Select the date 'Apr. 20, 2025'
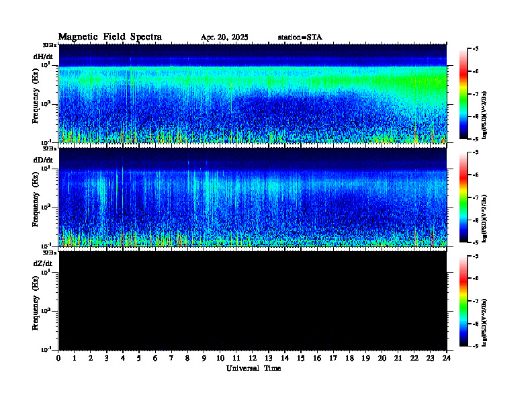Image resolution: width=532 pixels, height=411 pixels. pyautogui.click(x=224, y=38)
